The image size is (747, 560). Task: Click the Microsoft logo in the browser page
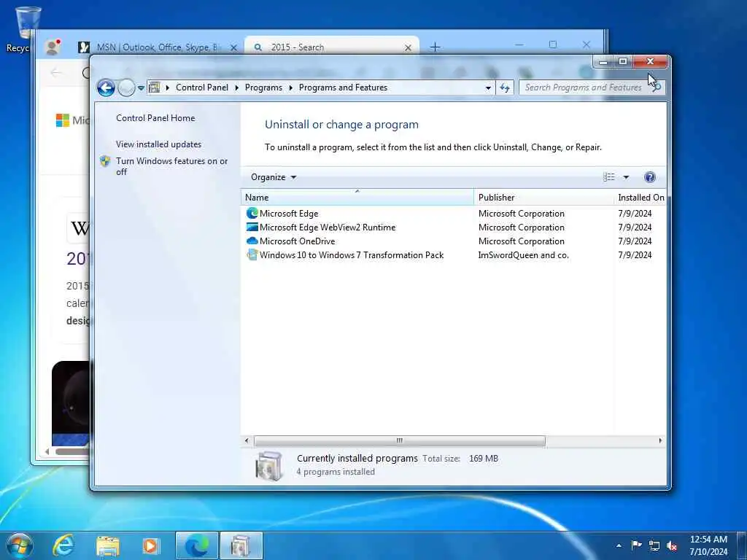point(63,120)
